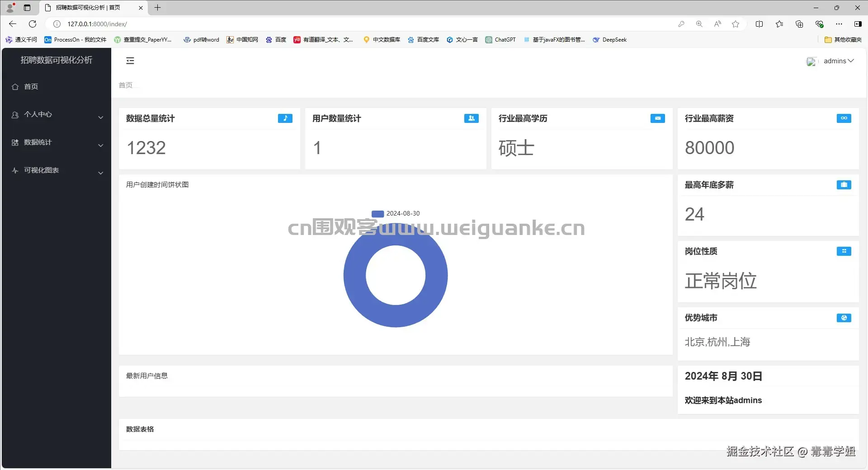Click the infinity icon on 行业最高薪资 card
868x470 pixels.
click(x=844, y=118)
